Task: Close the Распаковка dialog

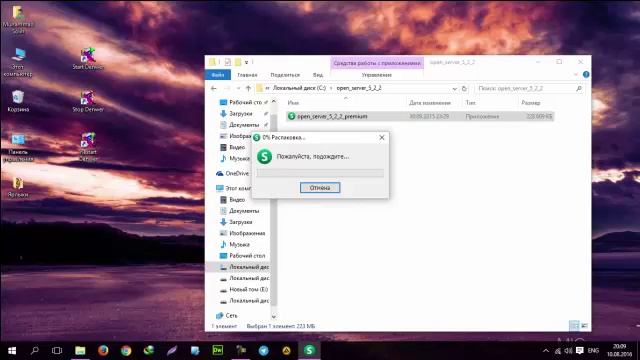Action: [x=382, y=138]
